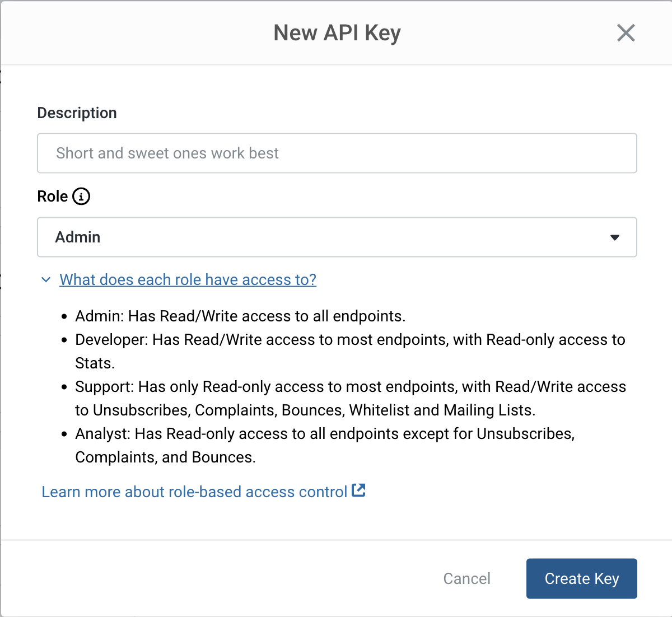672x617 pixels.
Task: Click the 'Stats.' text line
Action: click(95, 363)
